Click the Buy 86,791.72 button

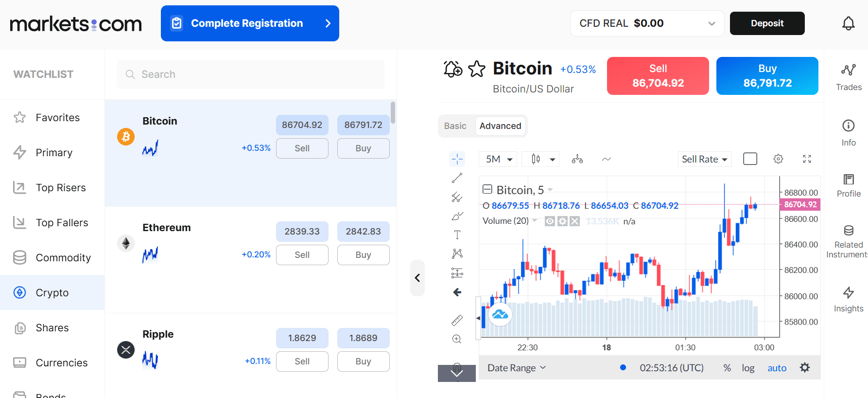pos(767,76)
